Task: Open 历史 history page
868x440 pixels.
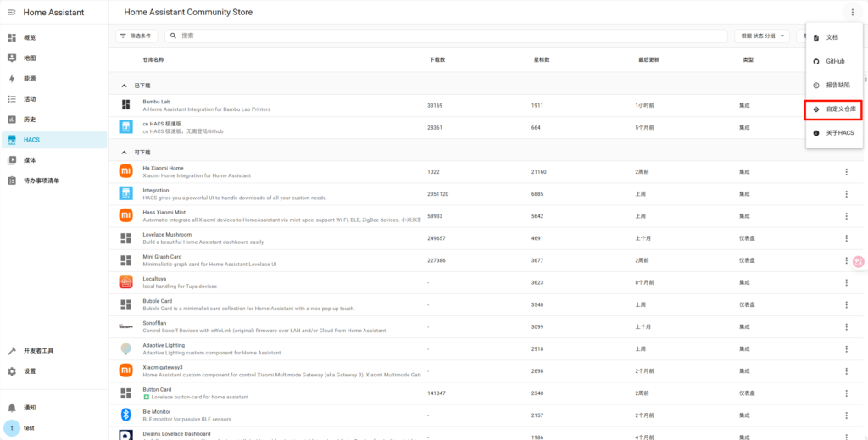Action: click(x=31, y=120)
